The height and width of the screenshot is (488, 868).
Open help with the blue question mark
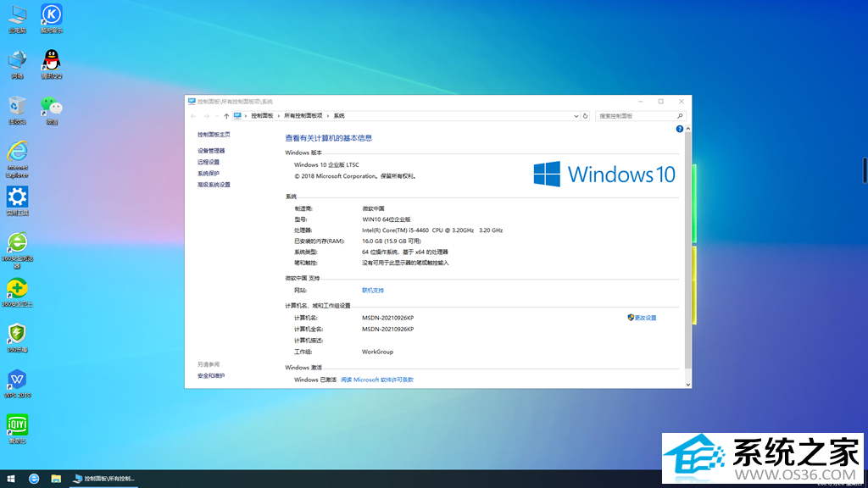tap(679, 129)
